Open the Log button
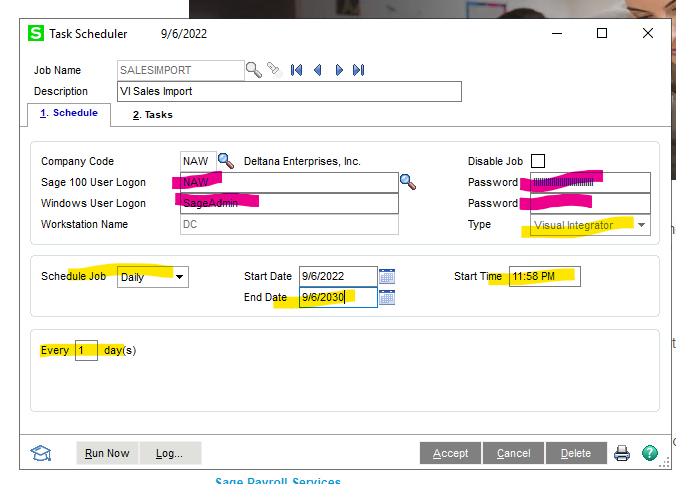676x484 pixels. 169,453
